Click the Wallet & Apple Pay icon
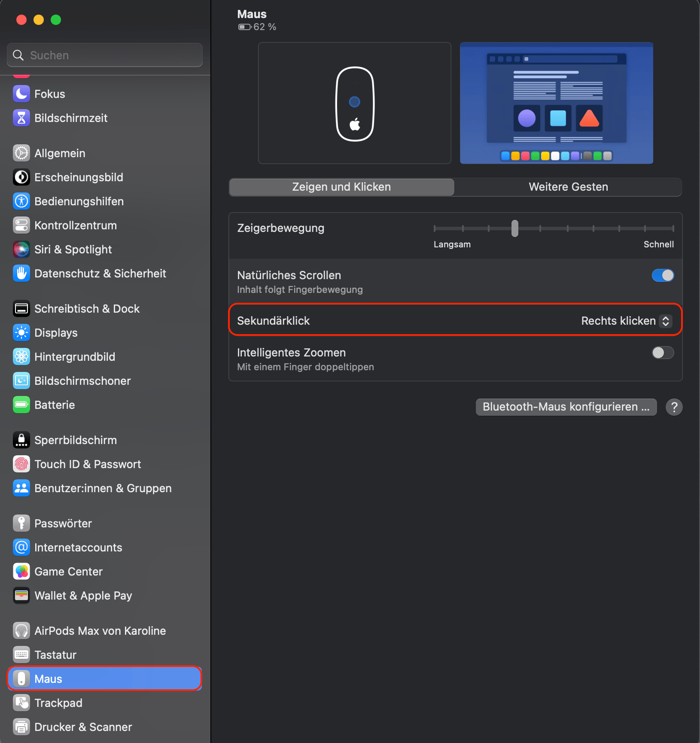The width and height of the screenshot is (700, 743). (21, 596)
